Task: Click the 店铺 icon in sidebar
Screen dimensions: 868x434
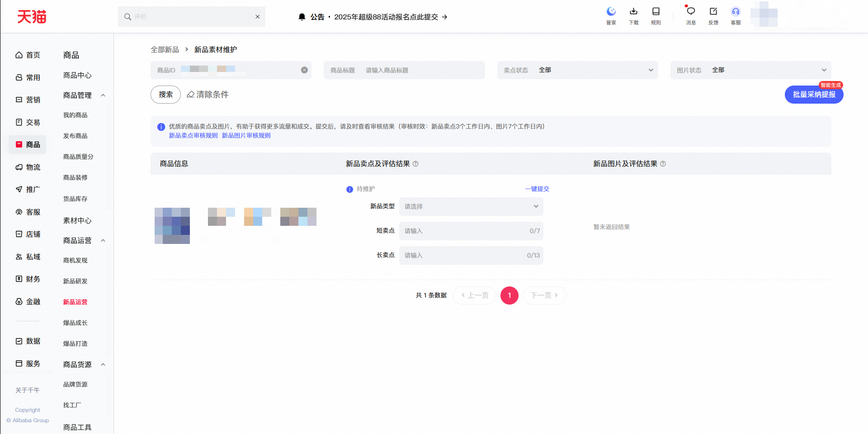Action: pos(19,234)
